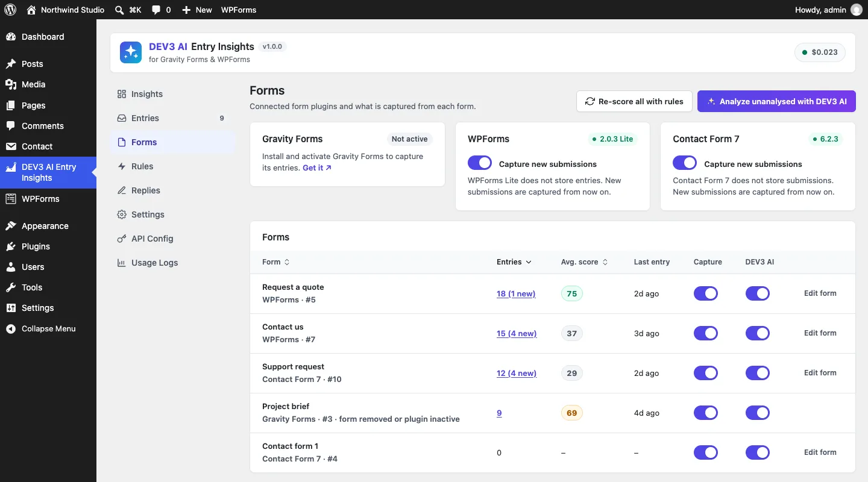Click the Replies pencil icon
The image size is (868, 482).
(122, 190)
